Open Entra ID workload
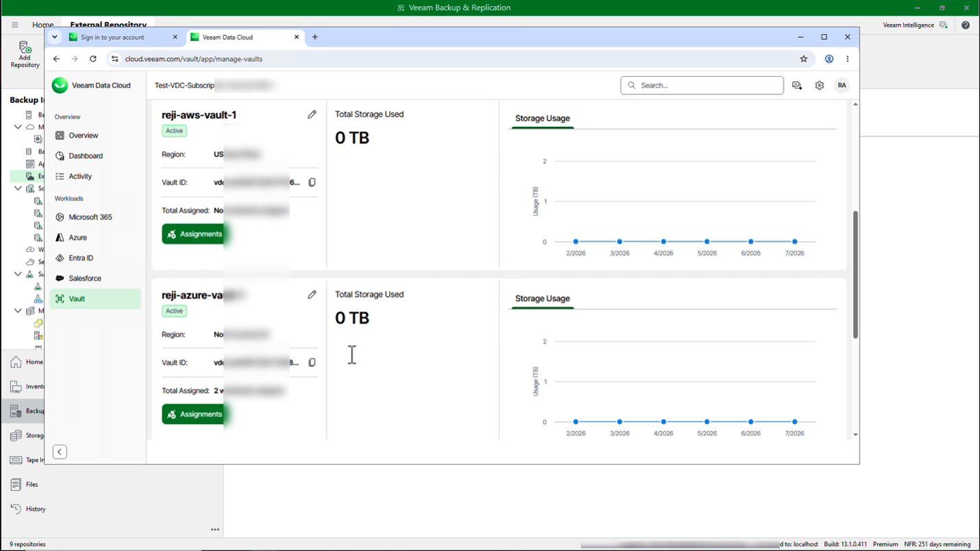The width and height of the screenshot is (980, 551). (95, 258)
